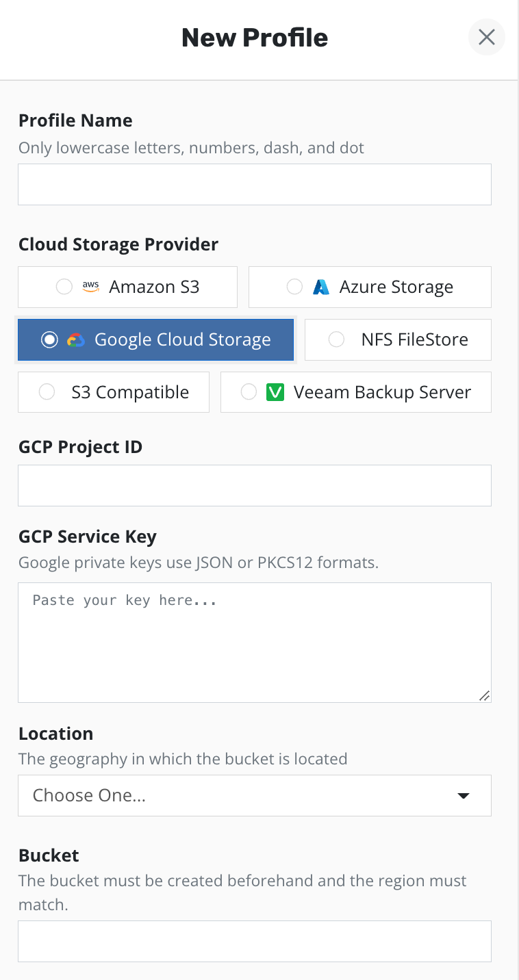This screenshot has height=980, width=519.
Task: Click the Azure logo icon
Action: [x=321, y=287]
